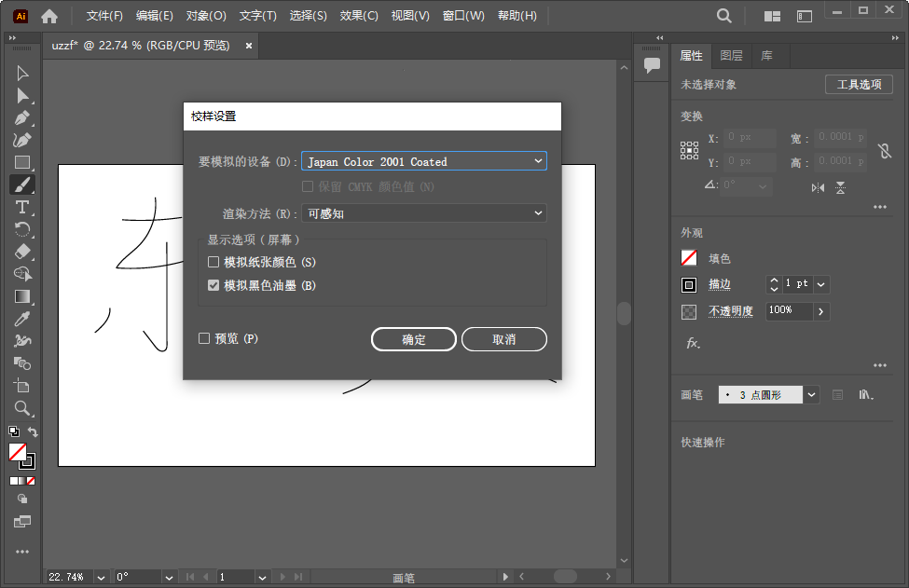The image size is (909, 588).
Task: Select the Zoom tool
Action: pos(22,408)
